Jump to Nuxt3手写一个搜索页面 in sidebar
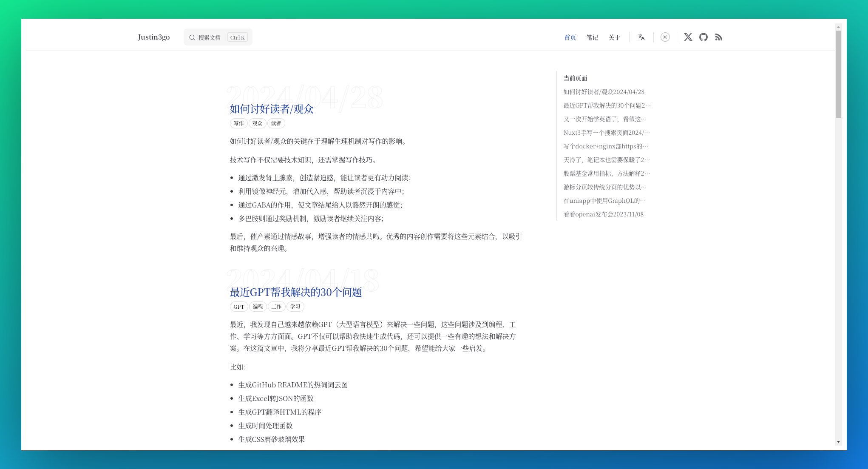 606,133
